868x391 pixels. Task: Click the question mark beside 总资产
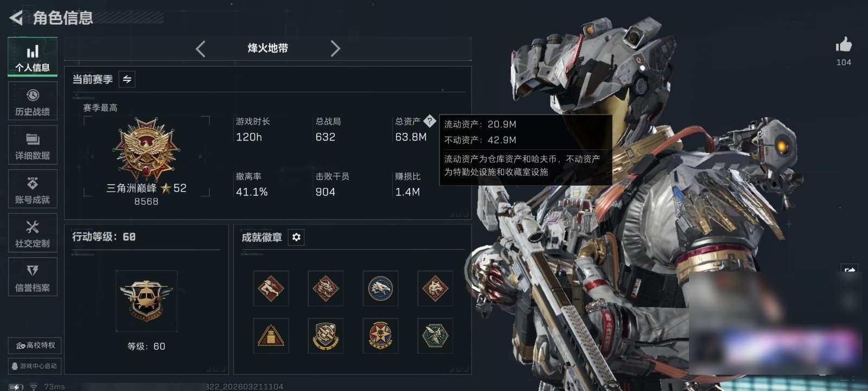[x=429, y=121]
